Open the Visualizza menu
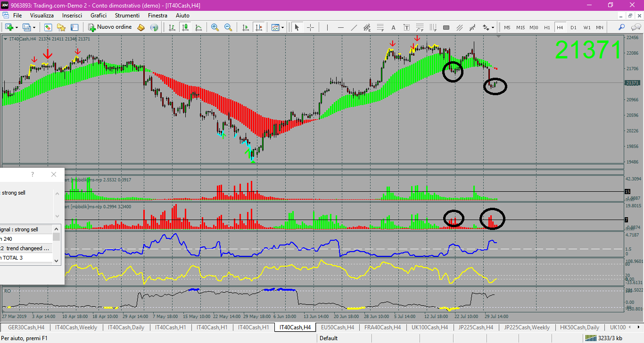 pos(42,16)
